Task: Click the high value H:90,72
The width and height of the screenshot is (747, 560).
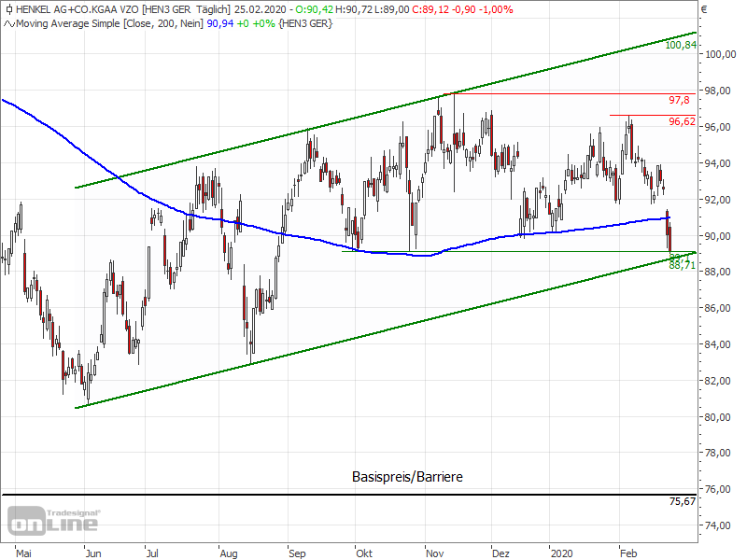Action: tap(354, 9)
